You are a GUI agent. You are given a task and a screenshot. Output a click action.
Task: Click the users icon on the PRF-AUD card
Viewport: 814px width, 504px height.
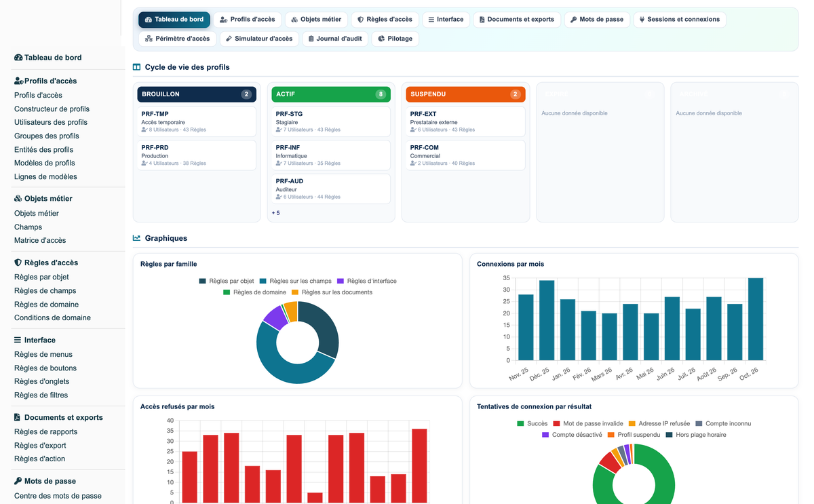click(x=279, y=197)
